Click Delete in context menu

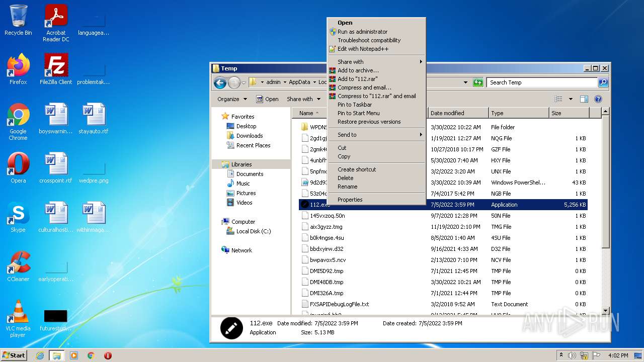click(x=376, y=178)
